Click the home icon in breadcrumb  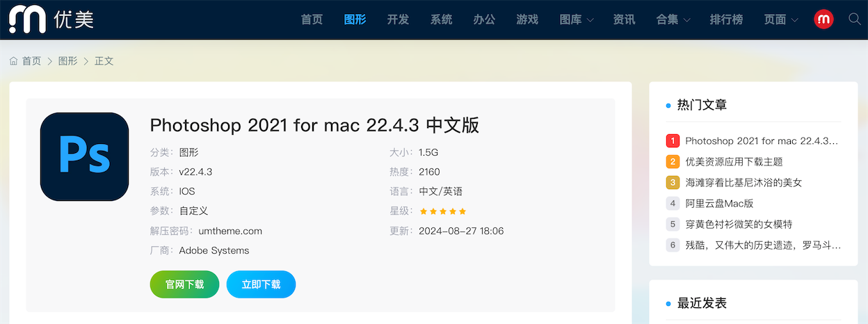coord(14,61)
